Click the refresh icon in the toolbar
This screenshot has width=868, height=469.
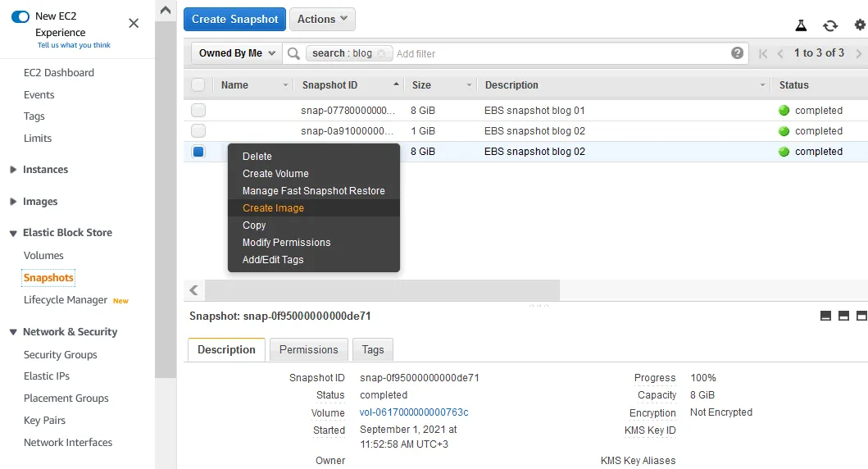(x=830, y=26)
